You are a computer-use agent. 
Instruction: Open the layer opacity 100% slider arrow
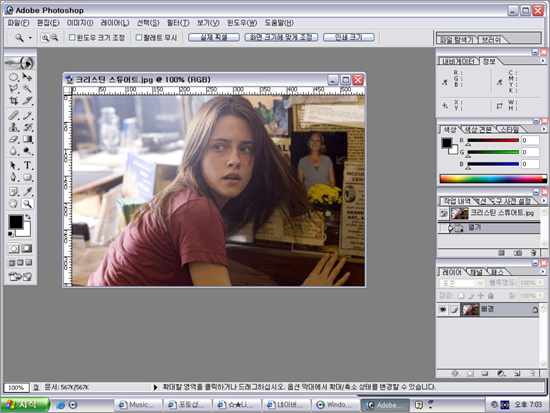(541, 283)
